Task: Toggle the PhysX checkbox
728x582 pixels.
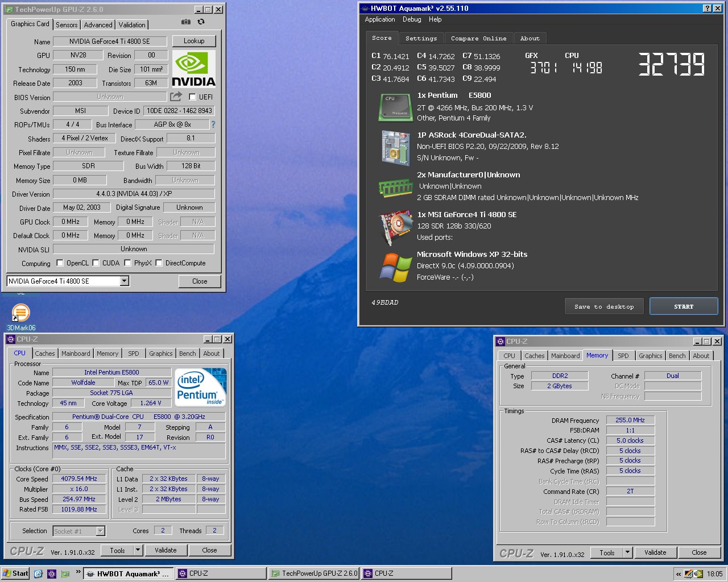Action: pyautogui.click(x=128, y=263)
